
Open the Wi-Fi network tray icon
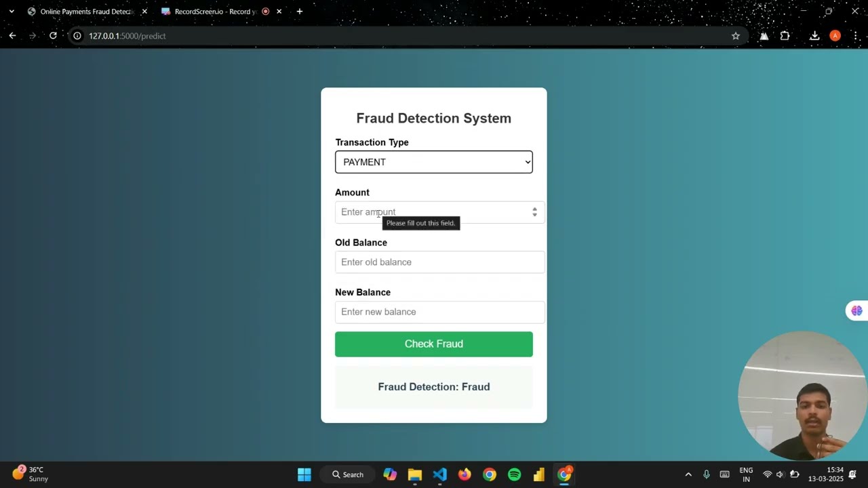pyautogui.click(x=768, y=474)
